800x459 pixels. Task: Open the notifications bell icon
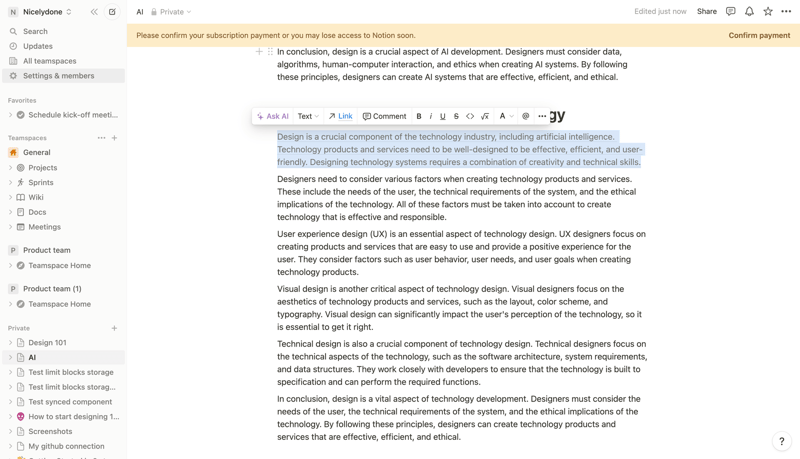click(749, 12)
